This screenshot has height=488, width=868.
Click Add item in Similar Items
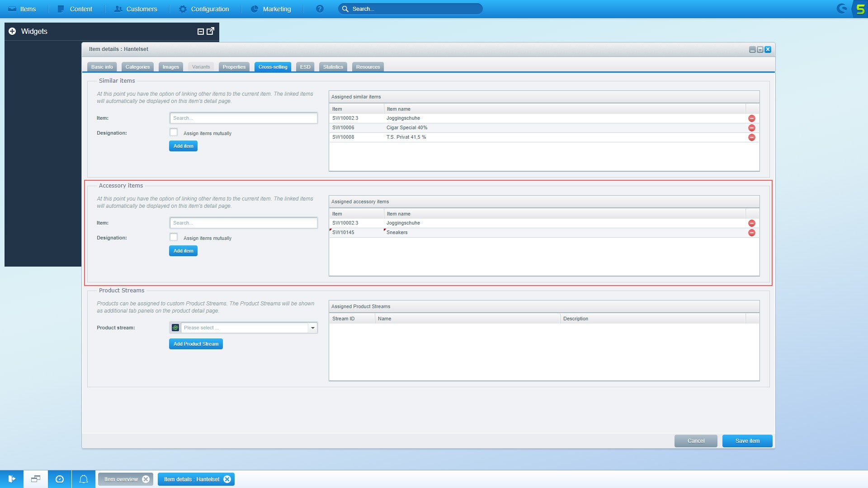click(x=183, y=145)
